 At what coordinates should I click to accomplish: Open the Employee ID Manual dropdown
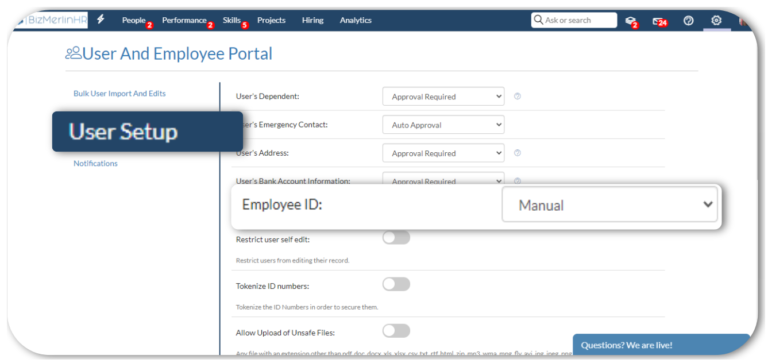pos(610,204)
